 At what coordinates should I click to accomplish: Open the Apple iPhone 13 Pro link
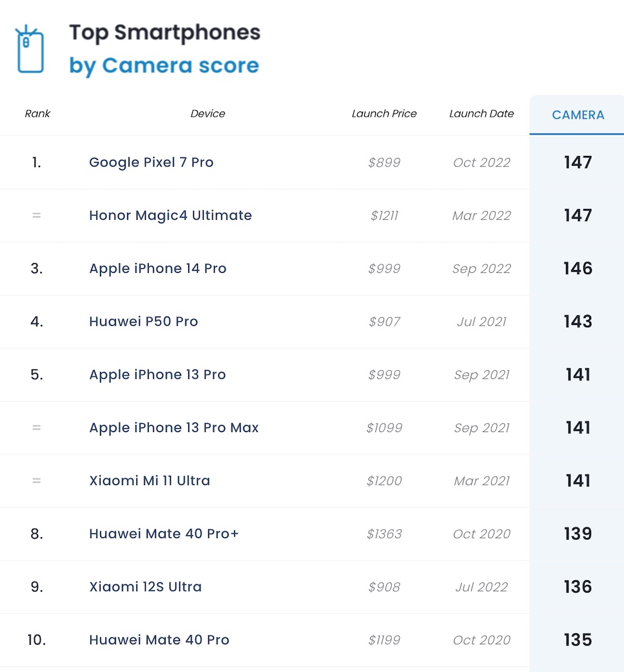[x=157, y=375]
